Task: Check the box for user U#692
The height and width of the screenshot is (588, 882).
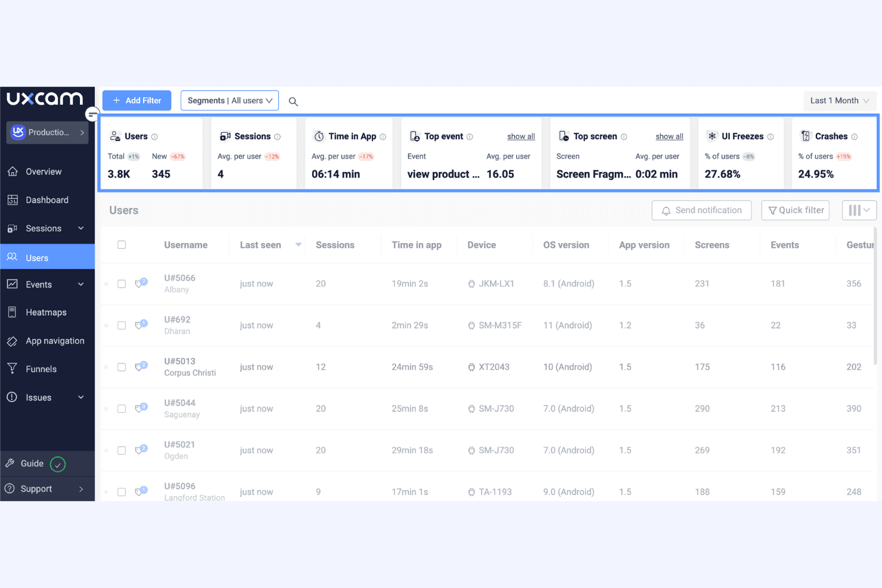Action: pos(122,326)
